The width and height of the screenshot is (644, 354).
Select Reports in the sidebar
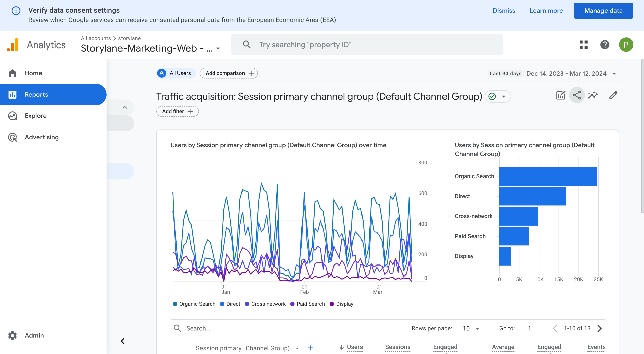[53, 95]
